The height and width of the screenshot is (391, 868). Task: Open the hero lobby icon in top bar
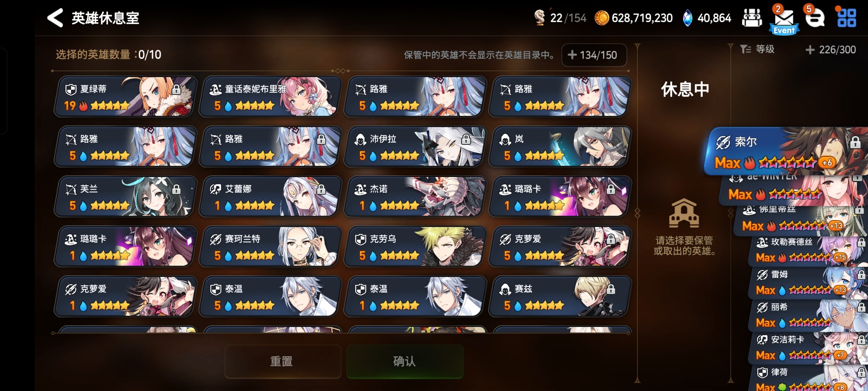[752, 18]
